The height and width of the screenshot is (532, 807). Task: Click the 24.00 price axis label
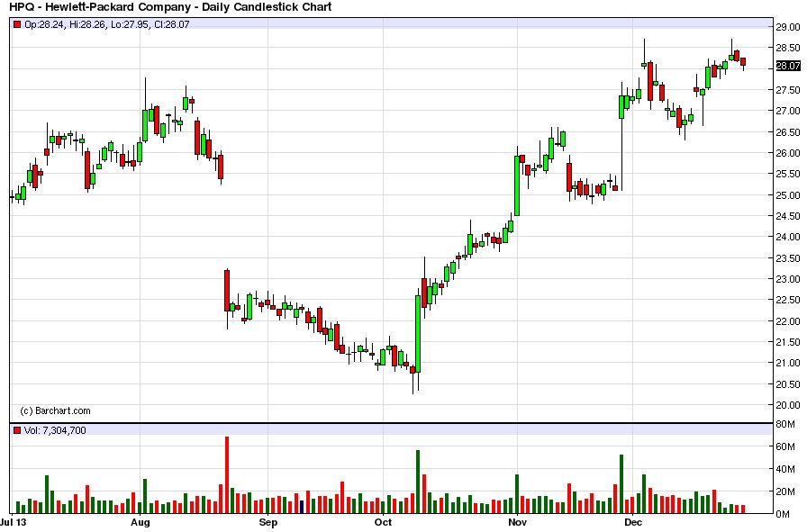coord(788,237)
